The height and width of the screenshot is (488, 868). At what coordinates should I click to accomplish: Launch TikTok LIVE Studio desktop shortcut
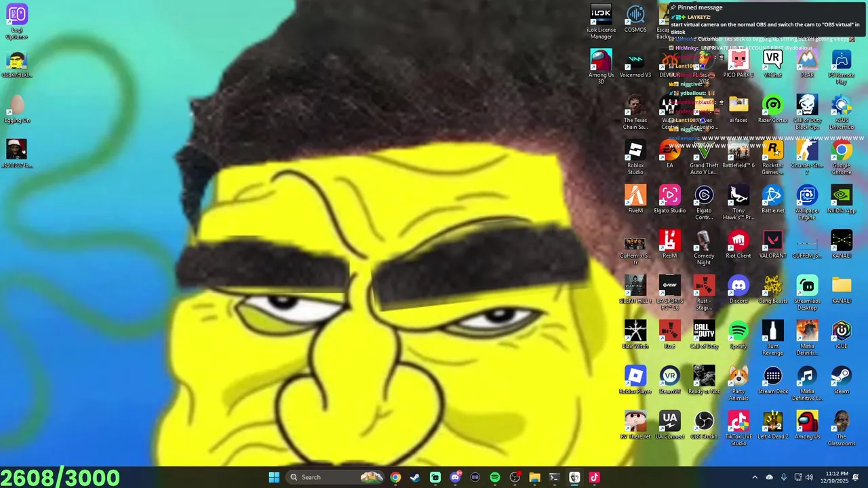point(738,429)
